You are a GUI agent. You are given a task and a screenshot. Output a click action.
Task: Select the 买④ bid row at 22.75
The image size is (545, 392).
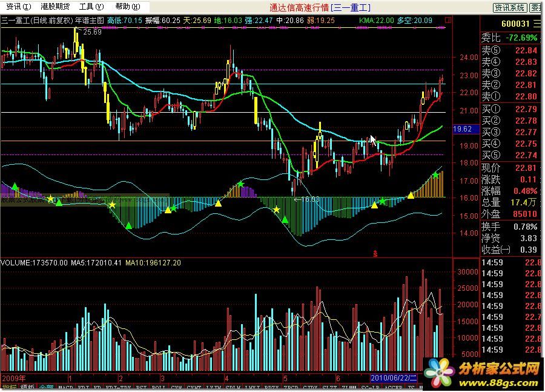510,144
